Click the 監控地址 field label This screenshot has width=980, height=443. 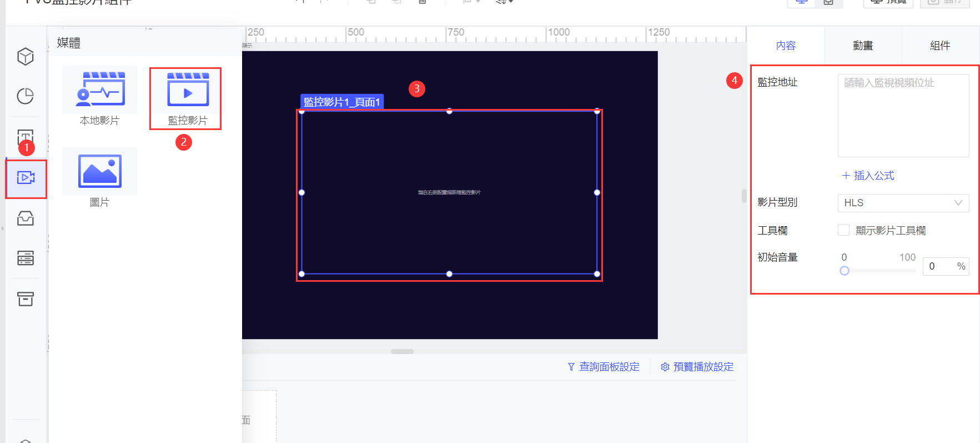click(x=777, y=82)
